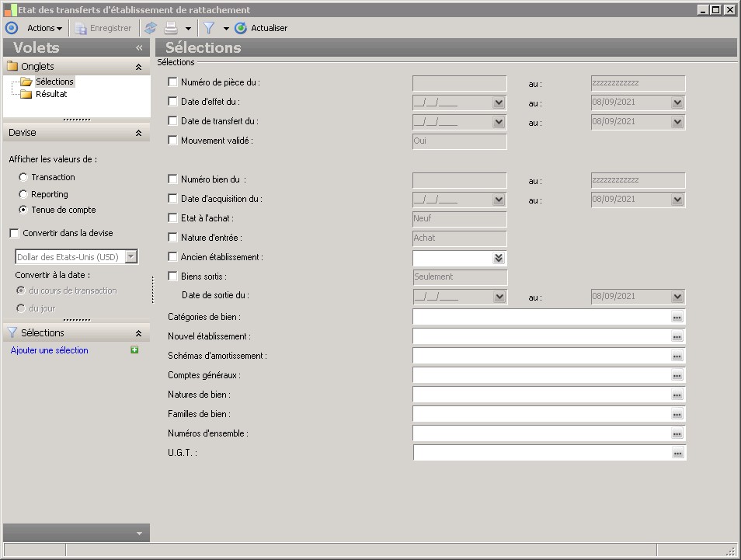Enable the Numéro de pièce du checkbox
741x560 pixels.
(x=173, y=82)
